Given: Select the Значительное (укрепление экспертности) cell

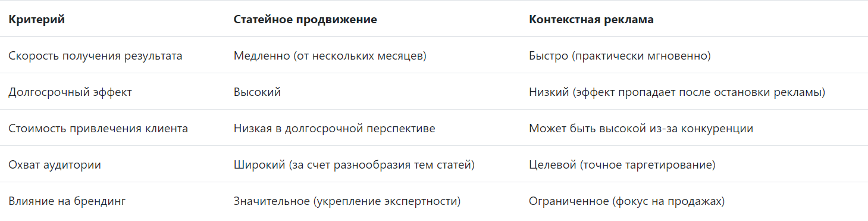Looking at the screenshot, I should [x=347, y=201].
